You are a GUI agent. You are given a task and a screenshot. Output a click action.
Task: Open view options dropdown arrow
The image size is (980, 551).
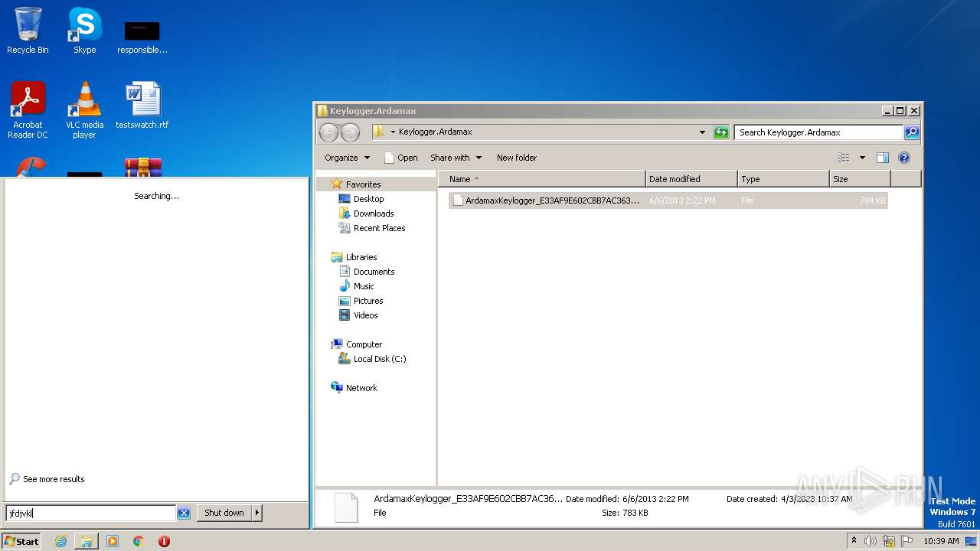point(862,158)
